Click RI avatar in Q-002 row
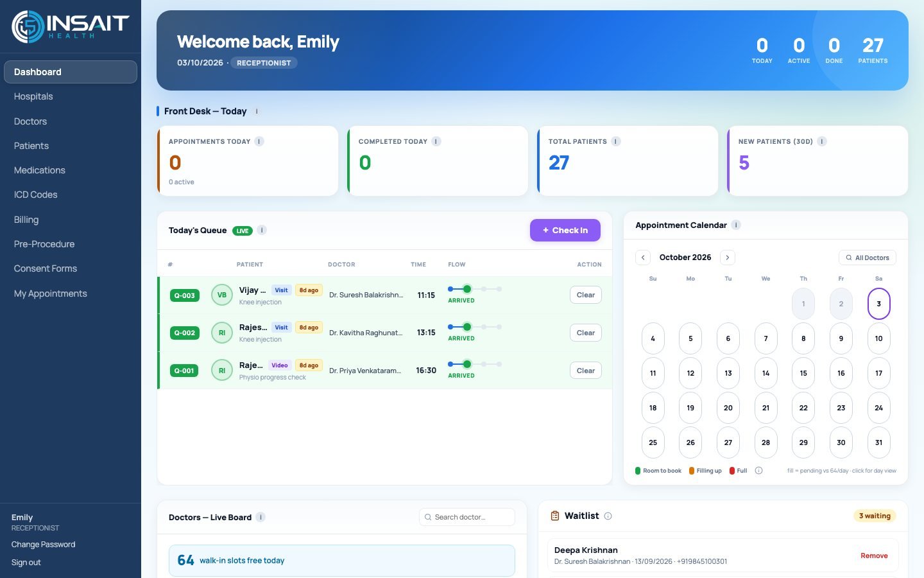Image resolution: width=924 pixels, height=578 pixels. tap(222, 333)
